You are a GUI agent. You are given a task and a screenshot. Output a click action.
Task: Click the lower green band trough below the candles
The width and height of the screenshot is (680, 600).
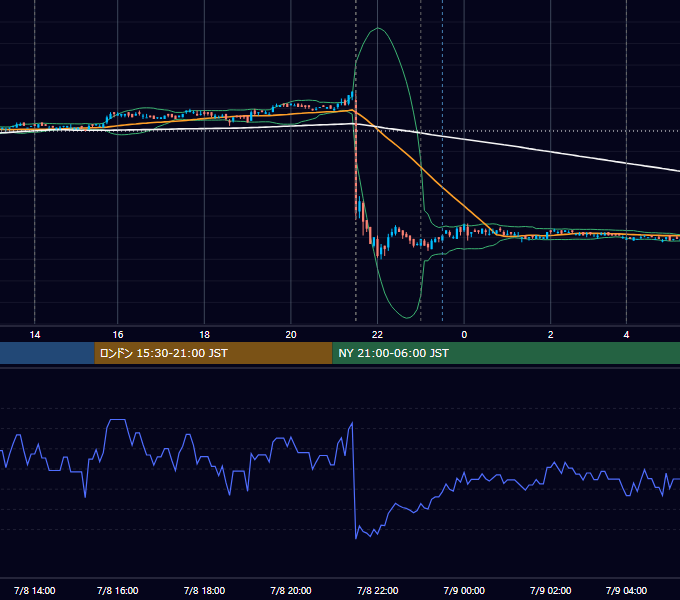[407, 318]
